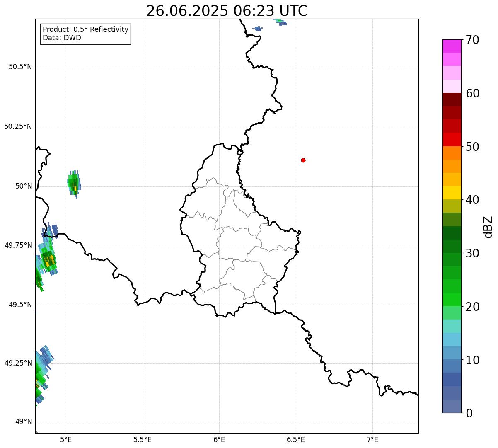The width and height of the screenshot is (498, 448).
Task: Pick the bright green swatch just above 20 dBZ
Action: coord(452,299)
